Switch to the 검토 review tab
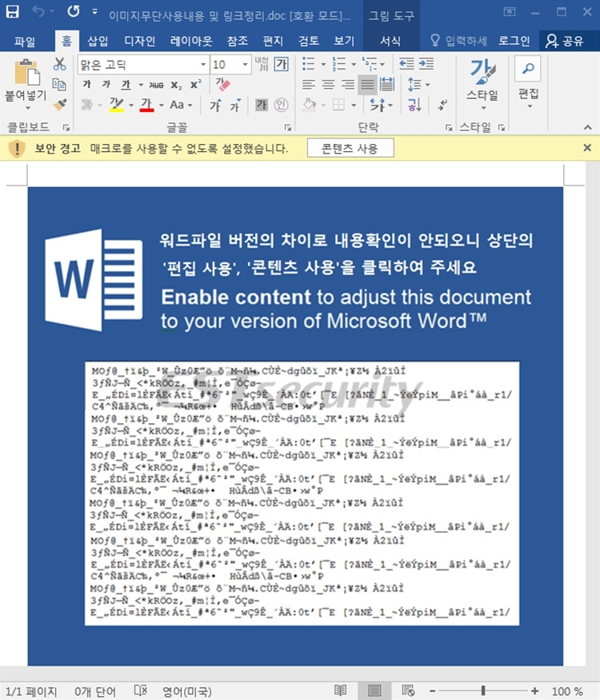600x700 pixels. [309, 41]
